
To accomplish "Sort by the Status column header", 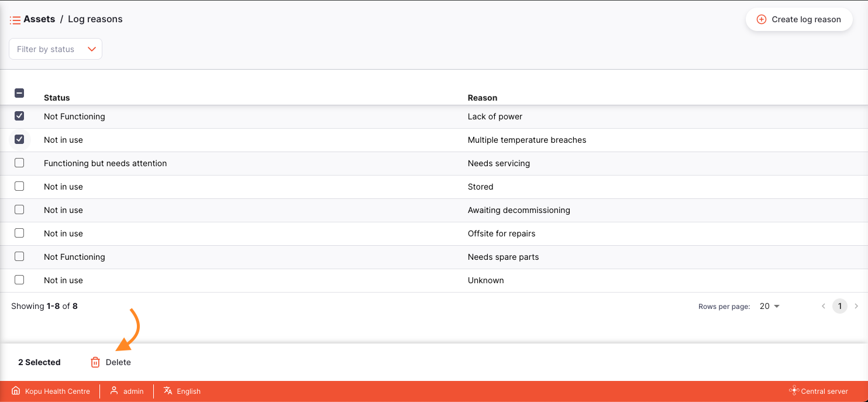I will 57,98.
